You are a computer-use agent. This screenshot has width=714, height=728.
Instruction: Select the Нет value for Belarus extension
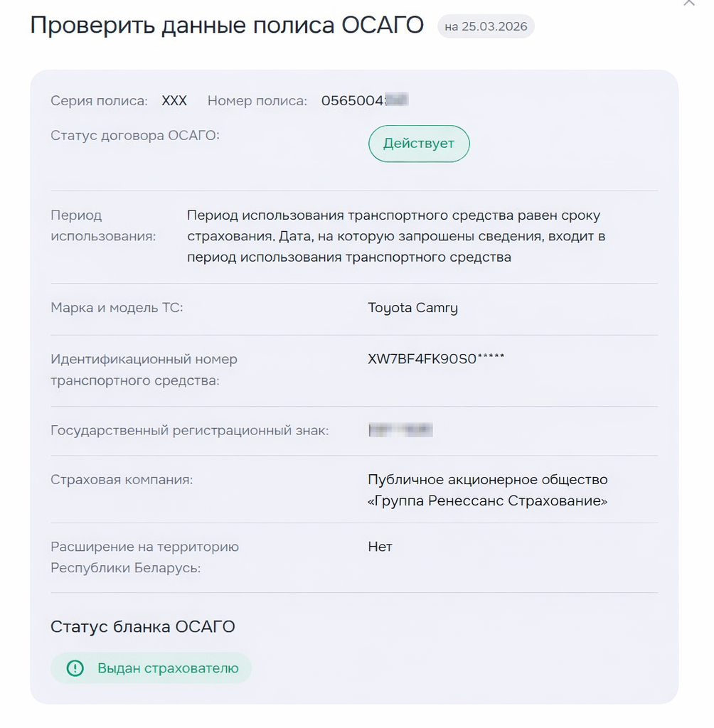tap(380, 547)
